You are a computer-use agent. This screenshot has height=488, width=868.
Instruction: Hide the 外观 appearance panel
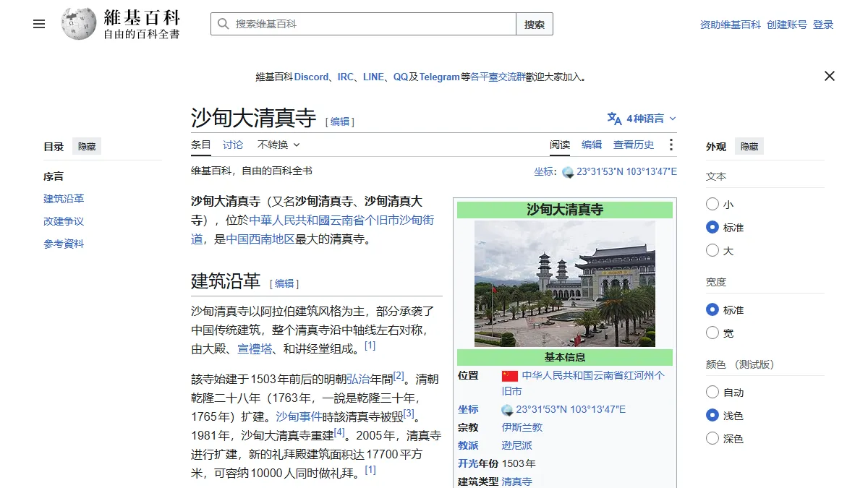[749, 147]
